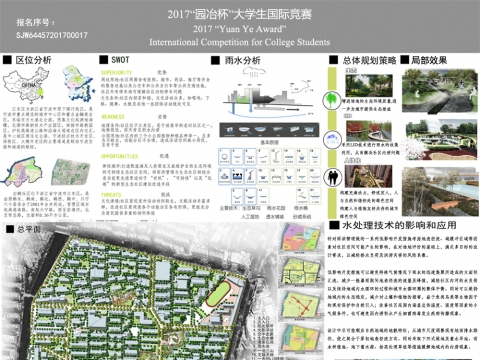480x360 pixels.
Task: Open the bottom yellow-green zoning analysis map
Action: click(x=302, y=339)
